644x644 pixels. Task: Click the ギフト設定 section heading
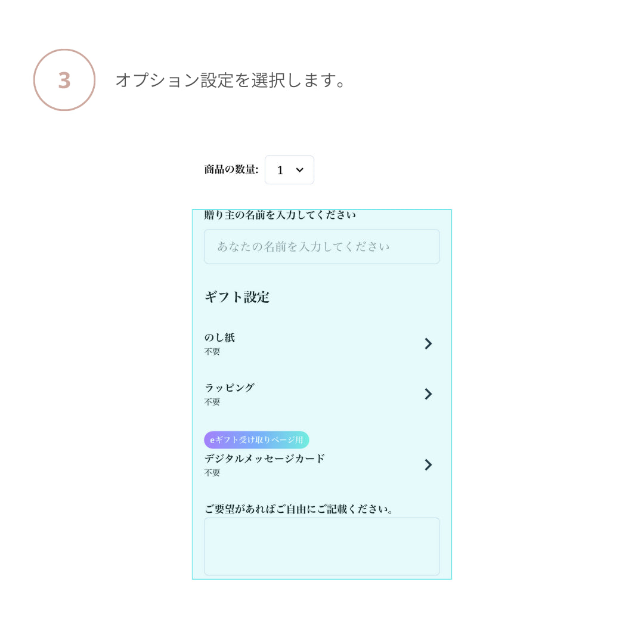237,297
